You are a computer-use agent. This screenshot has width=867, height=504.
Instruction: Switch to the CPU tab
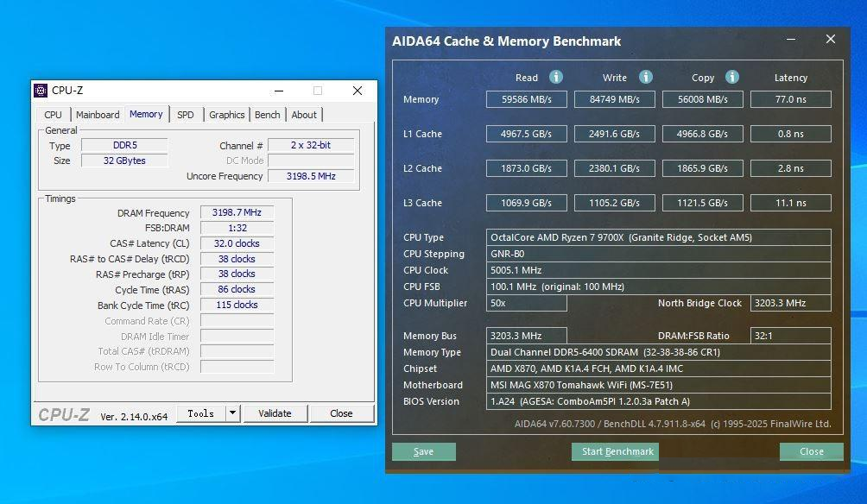[53, 115]
